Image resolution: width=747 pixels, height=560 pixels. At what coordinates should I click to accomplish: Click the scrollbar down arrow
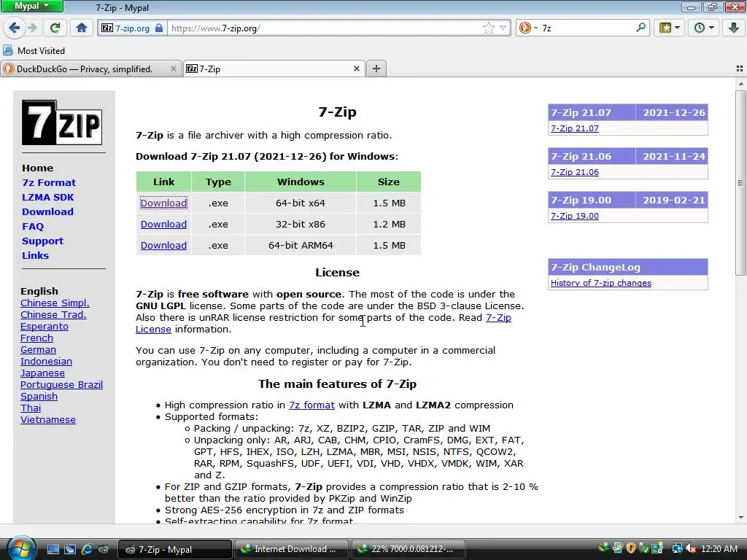click(x=740, y=518)
